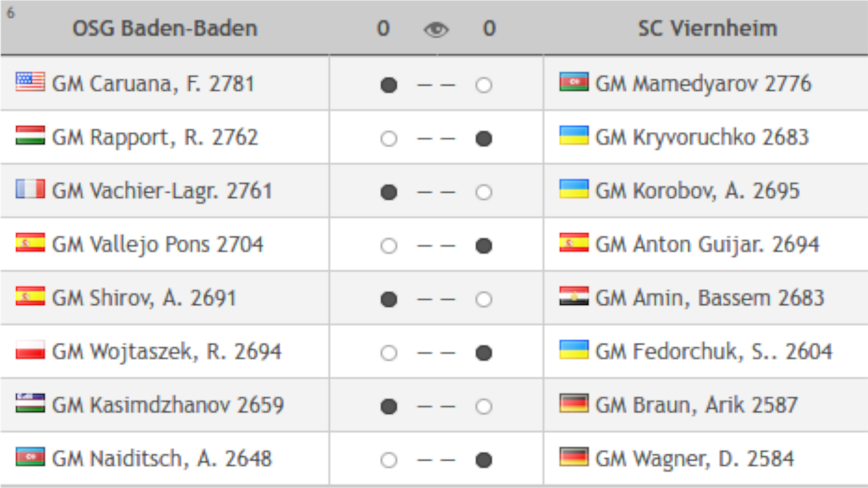Select GM Shirov, A. 2691 player name
The width and height of the screenshot is (868, 488).
click(x=144, y=298)
